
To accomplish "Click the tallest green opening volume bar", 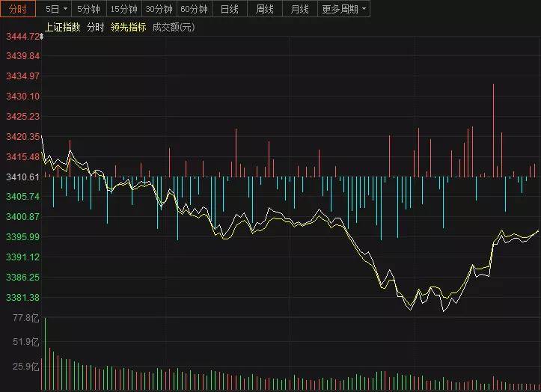I will pos(45,353).
